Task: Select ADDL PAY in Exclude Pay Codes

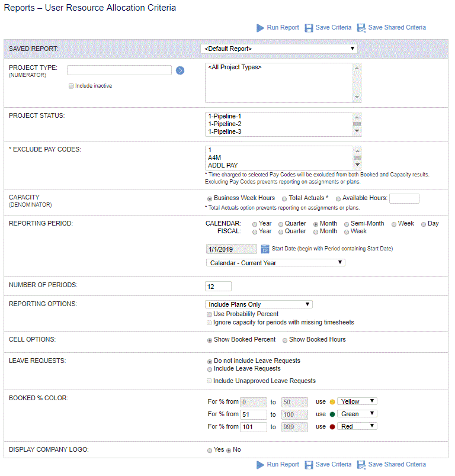Action: coord(223,165)
